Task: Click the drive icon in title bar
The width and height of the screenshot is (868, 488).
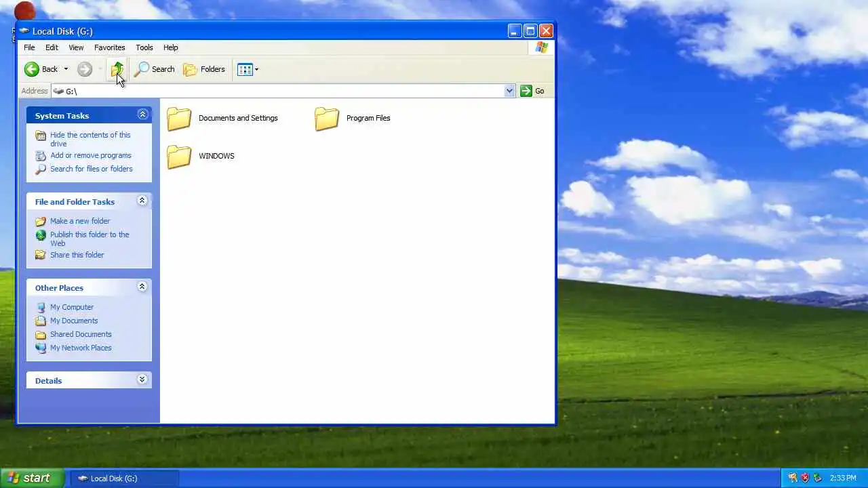Action: pos(24,30)
